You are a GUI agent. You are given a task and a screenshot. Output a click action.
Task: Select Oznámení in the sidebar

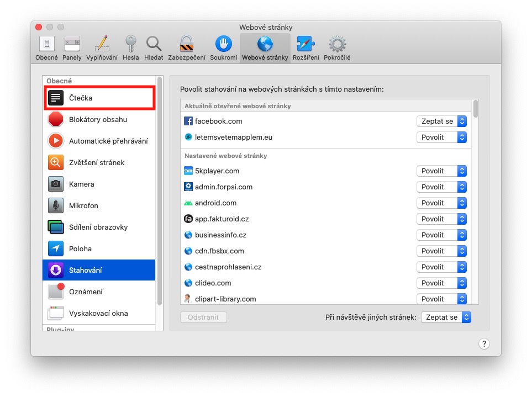click(x=99, y=292)
